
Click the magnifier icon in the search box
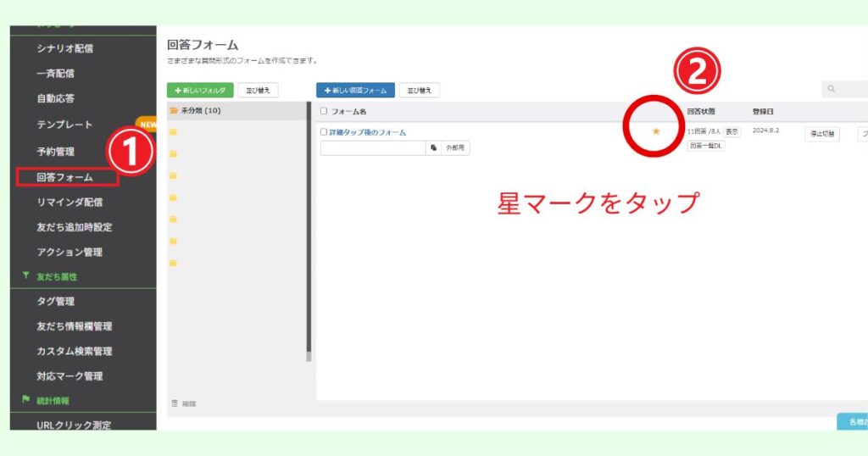(x=832, y=89)
